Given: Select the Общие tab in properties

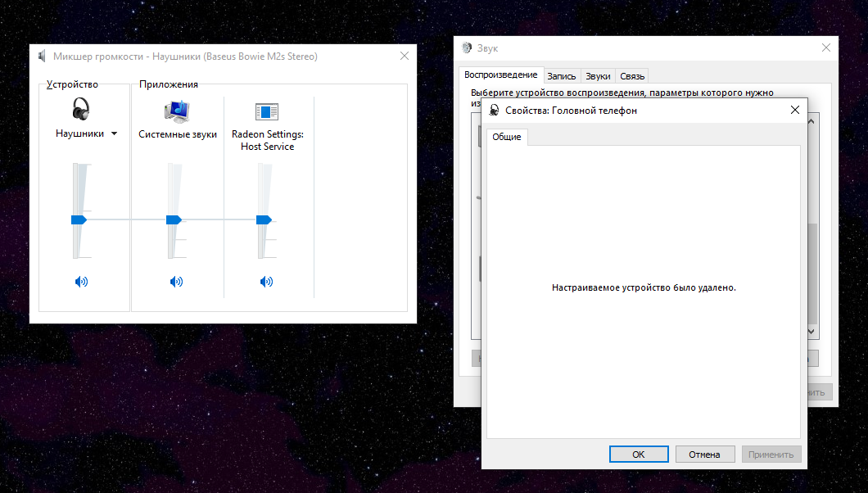Looking at the screenshot, I should (507, 137).
